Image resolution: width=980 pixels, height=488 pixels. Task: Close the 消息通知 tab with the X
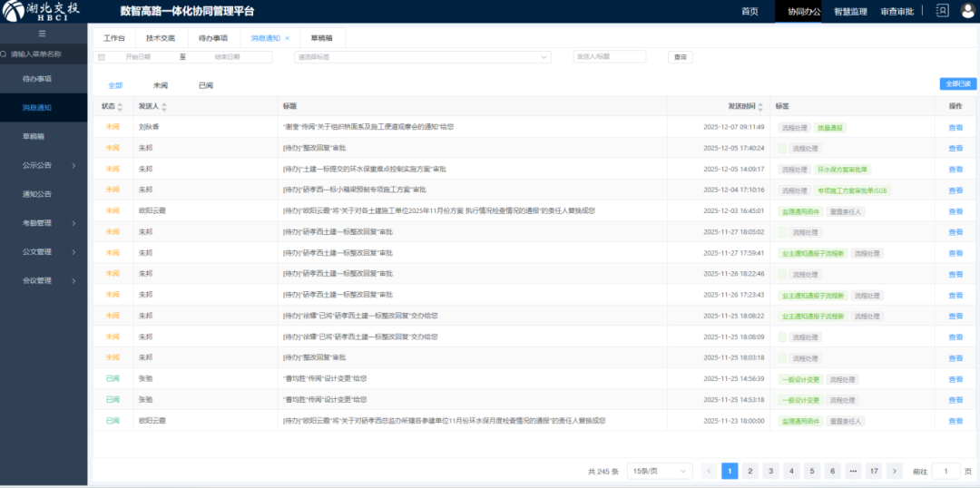click(x=287, y=38)
